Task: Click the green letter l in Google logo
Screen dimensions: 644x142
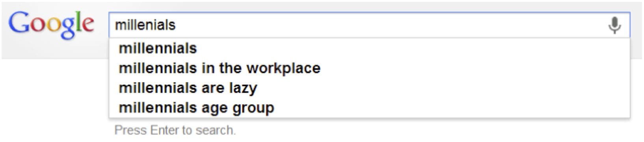Action: [x=79, y=22]
